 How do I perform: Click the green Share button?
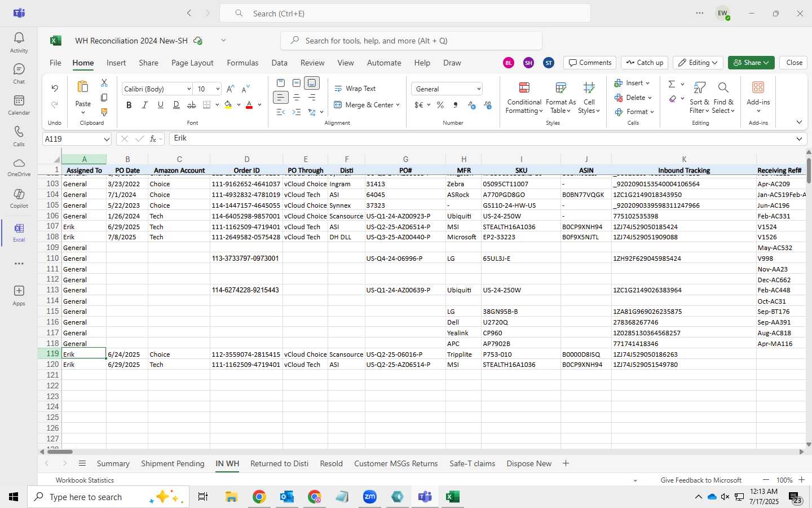pos(751,63)
